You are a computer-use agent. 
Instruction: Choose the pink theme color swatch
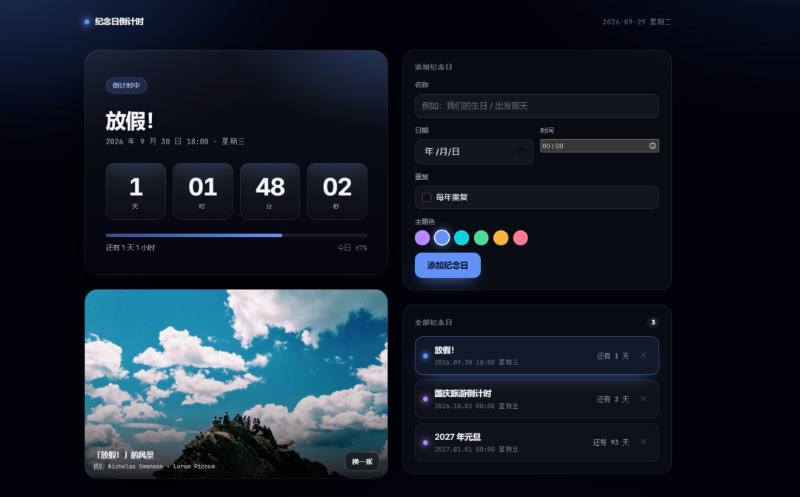click(x=520, y=238)
